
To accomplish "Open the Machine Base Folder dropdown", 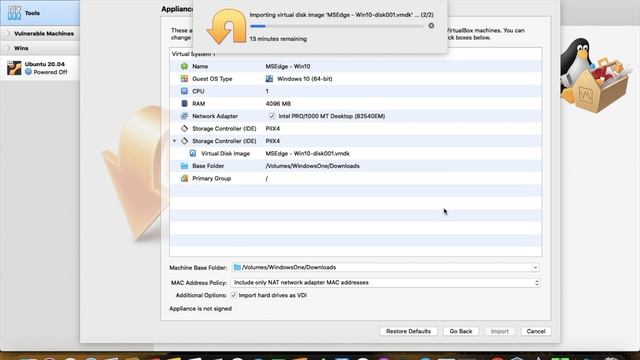I will [535, 268].
